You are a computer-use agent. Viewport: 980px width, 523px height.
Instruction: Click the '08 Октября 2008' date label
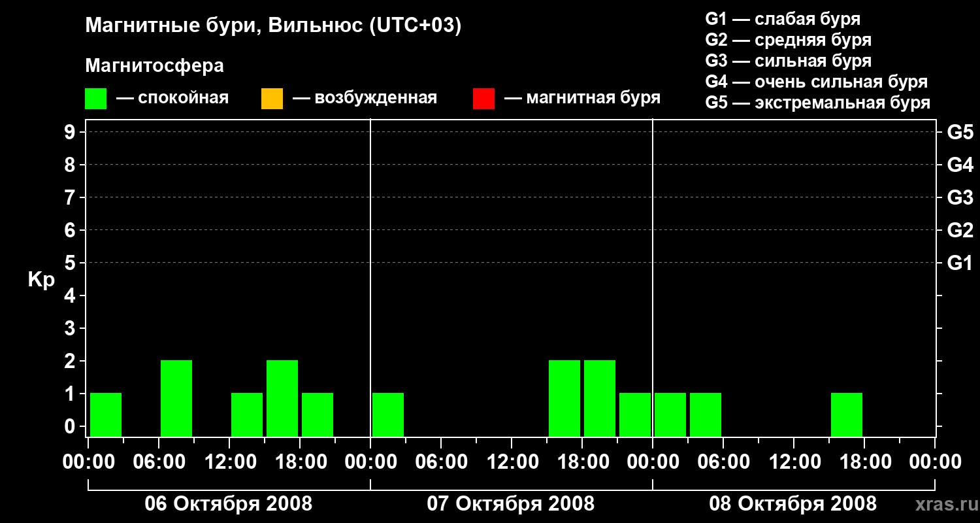793,504
